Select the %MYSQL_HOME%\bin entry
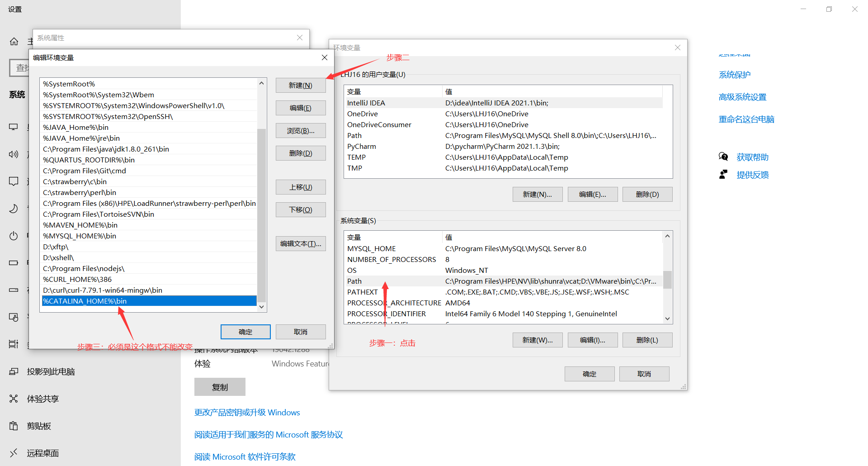Image resolution: width=868 pixels, height=466 pixels. point(149,236)
